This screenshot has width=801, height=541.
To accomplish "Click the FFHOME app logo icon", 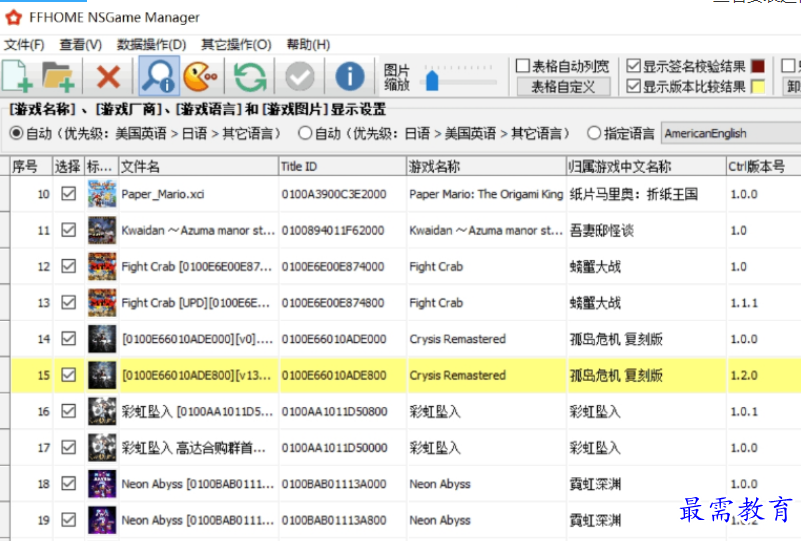I will pyautogui.click(x=14, y=17).
